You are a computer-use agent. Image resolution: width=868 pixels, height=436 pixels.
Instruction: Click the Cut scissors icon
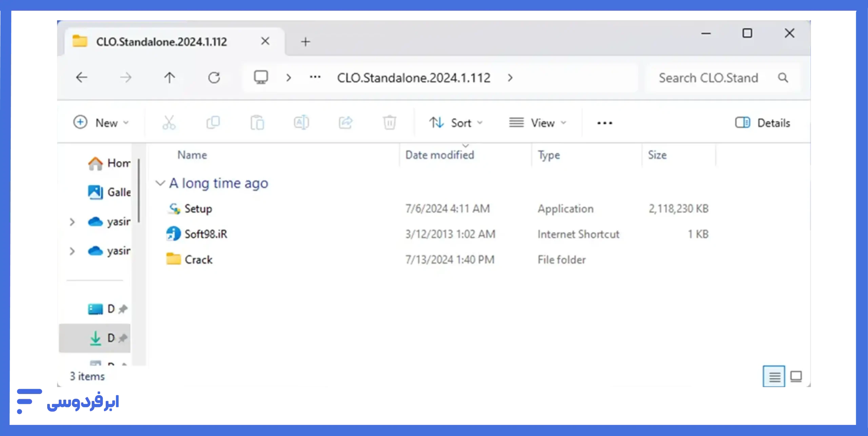click(x=169, y=123)
